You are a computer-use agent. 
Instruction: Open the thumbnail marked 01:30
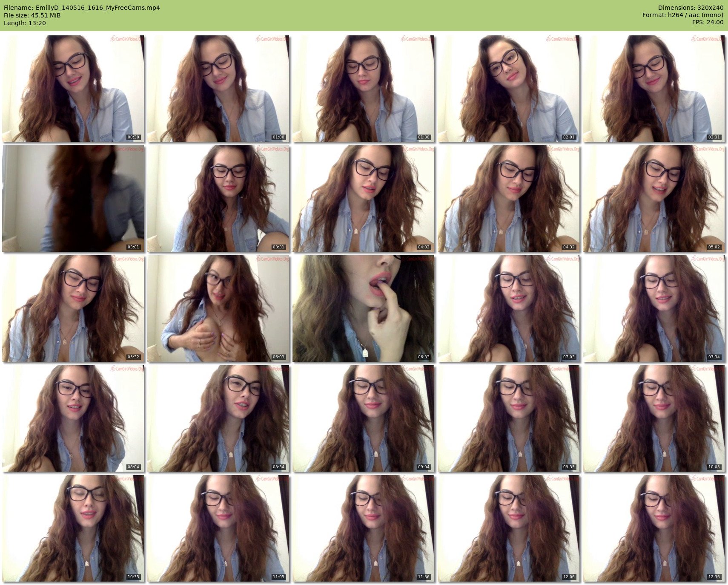[364, 89]
